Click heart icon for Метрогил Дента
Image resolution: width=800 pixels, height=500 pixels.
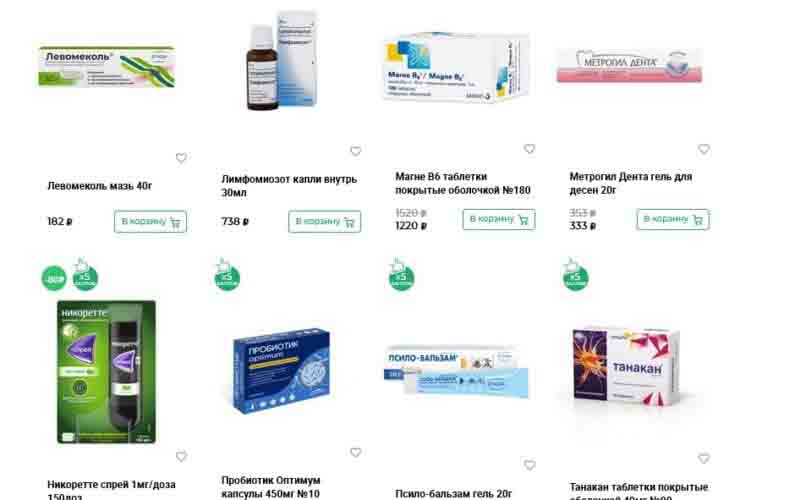704,149
